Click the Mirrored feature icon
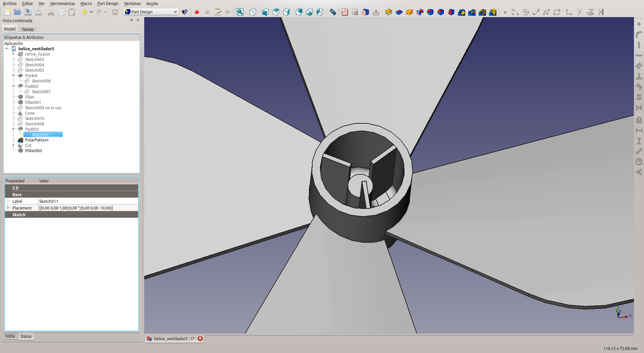This screenshot has height=353, width=644. tap(462, 12)
